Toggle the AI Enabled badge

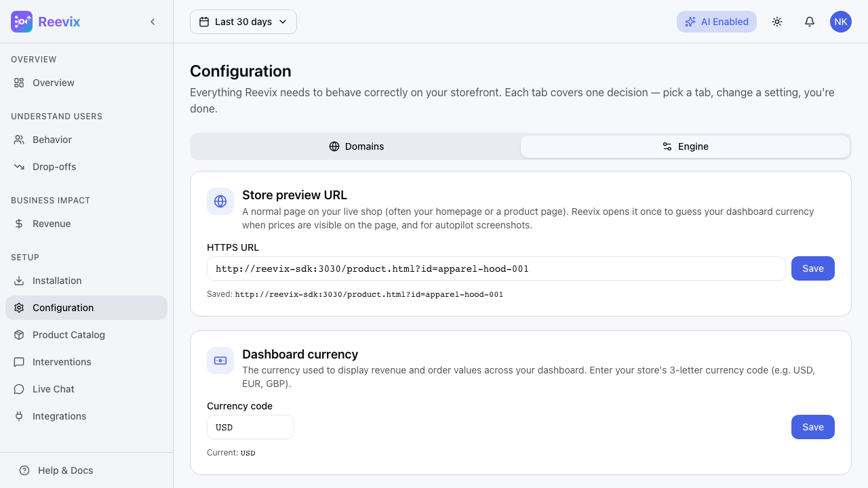tap(717, 22)
